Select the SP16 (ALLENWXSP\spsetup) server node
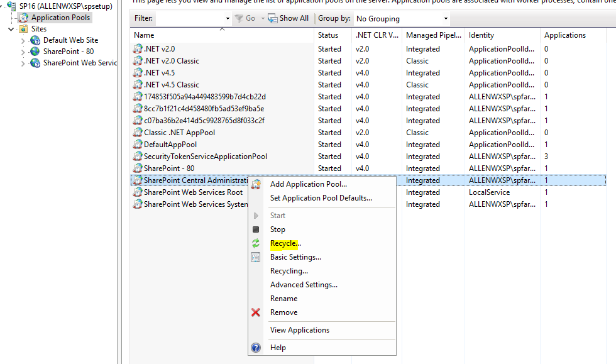616x364 pixels. coord(65,6)
